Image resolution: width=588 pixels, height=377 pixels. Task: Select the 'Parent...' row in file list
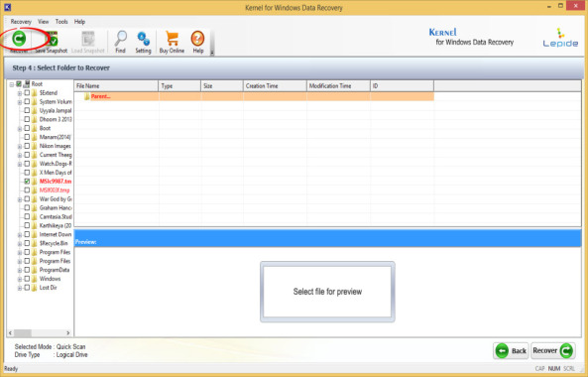[254, 97]
